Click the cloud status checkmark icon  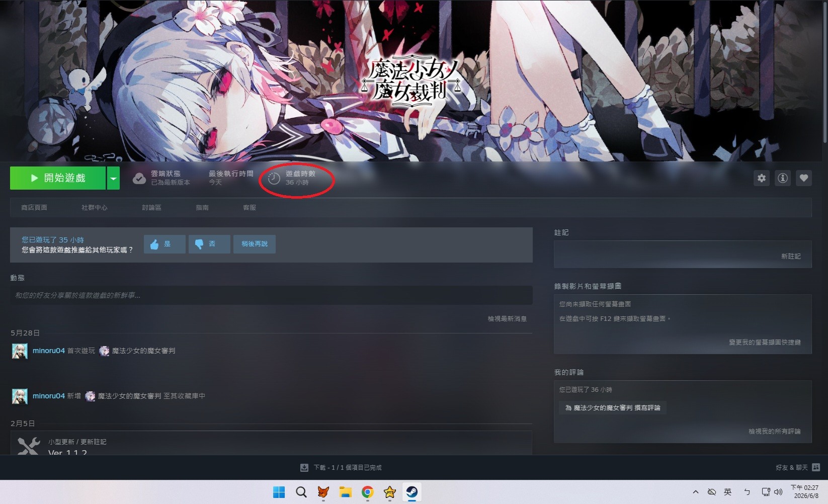[139, 178]
